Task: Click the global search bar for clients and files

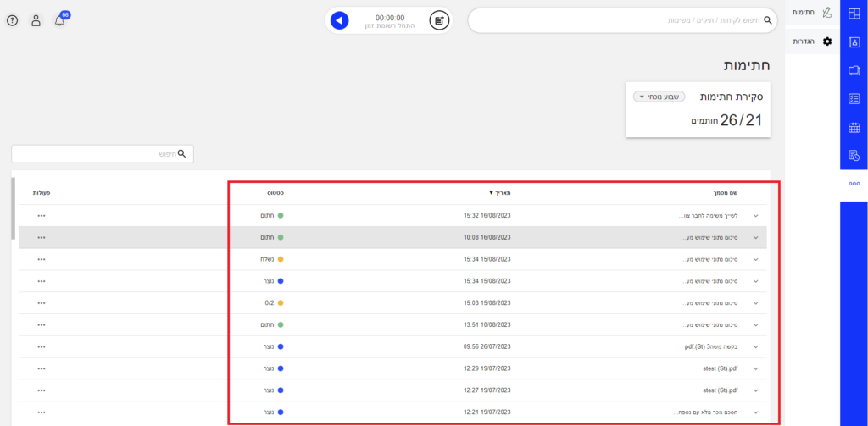Action: [x=623, y=20]
